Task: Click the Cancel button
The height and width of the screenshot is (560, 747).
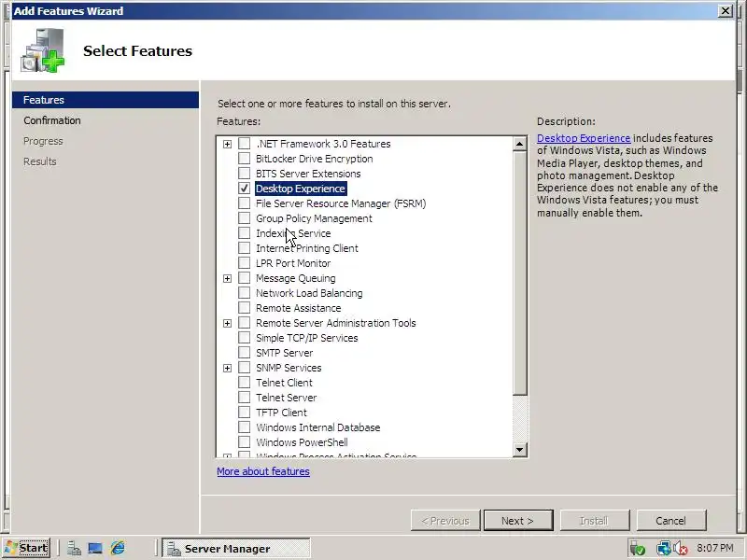Action: pyautogui.click(x=671, y=521)
